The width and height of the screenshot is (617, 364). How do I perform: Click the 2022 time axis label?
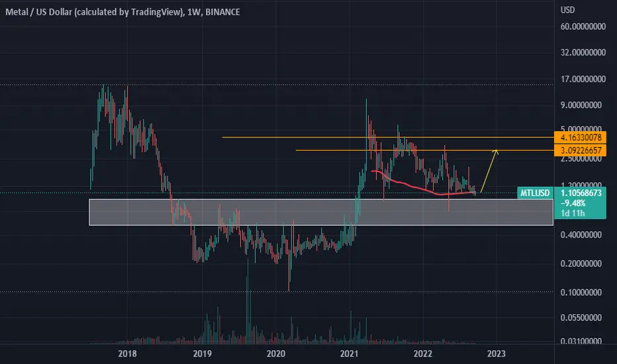point(423,354)
